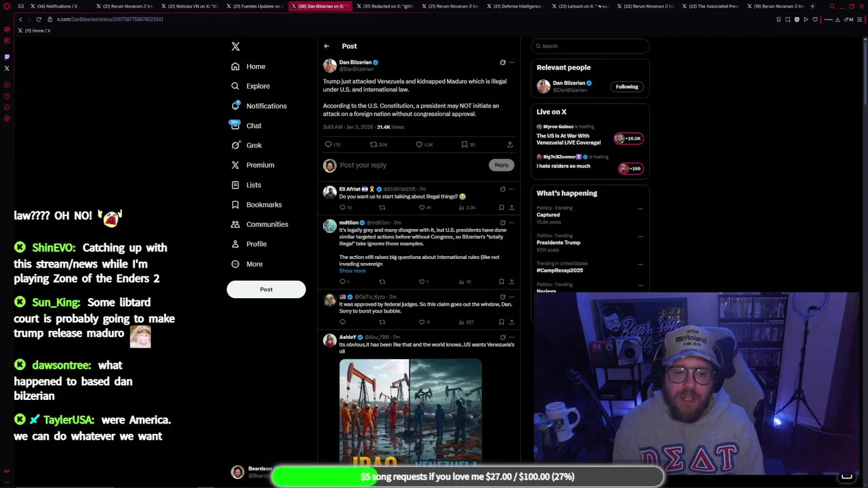Toggle Following for Dan Bilzerian
The image size is (868, 488).
tap(627, 87)
